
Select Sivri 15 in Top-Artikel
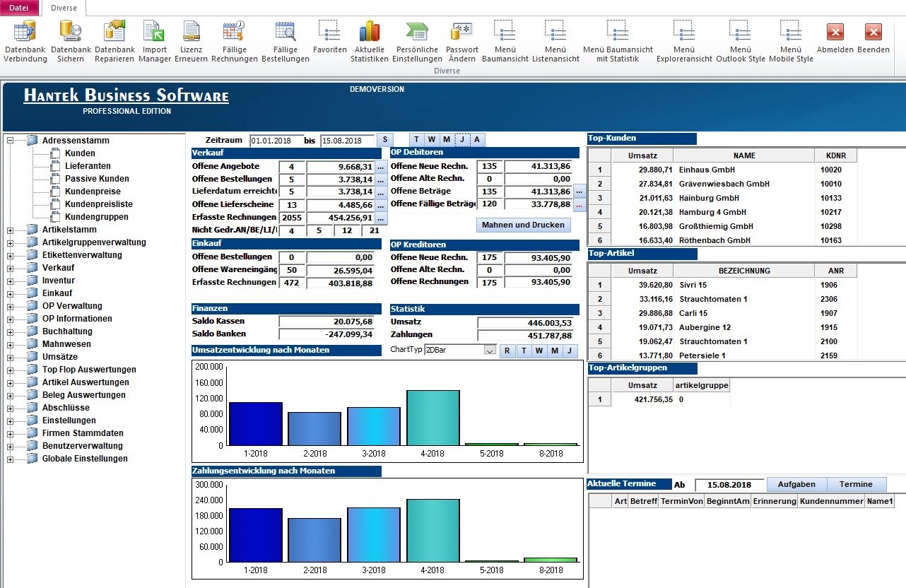[693, 285]
